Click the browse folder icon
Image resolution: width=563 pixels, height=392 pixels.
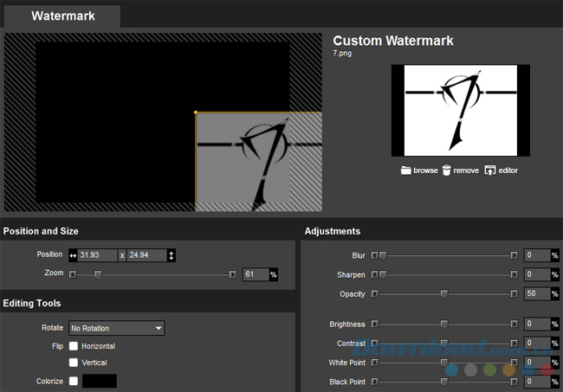pos(406,170)
